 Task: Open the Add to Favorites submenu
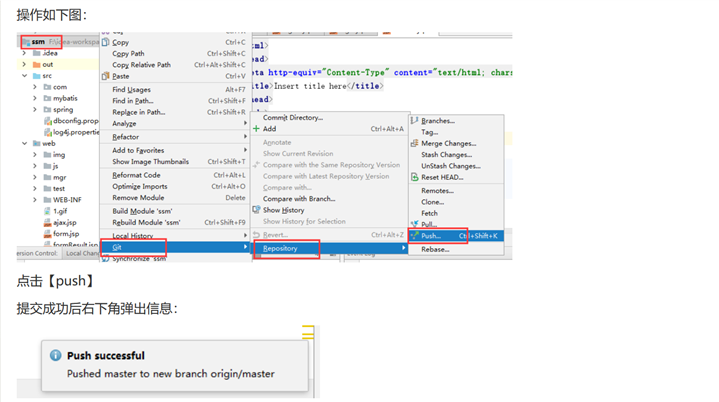coord(175,150)
